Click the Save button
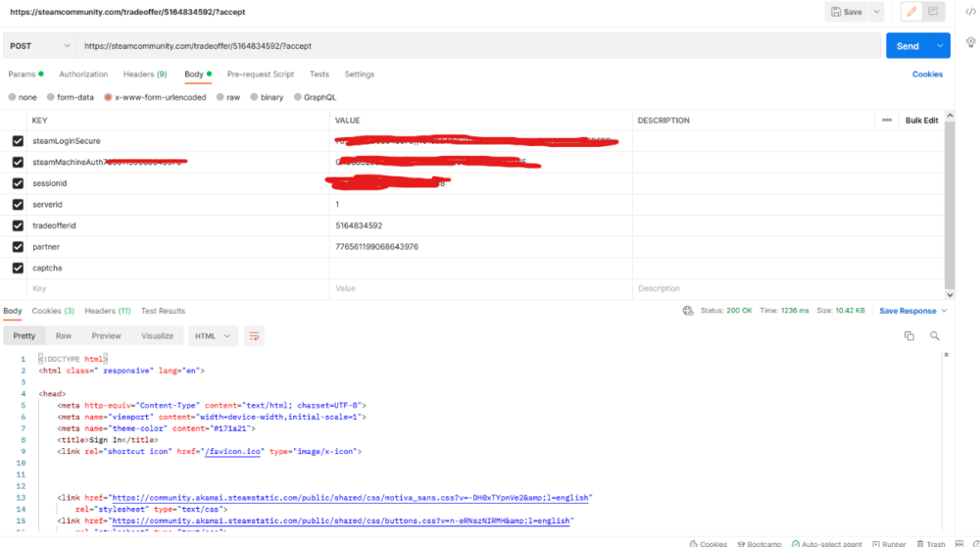Image resolution: width=980 pixels, height=547 pixels. (847, 12)
